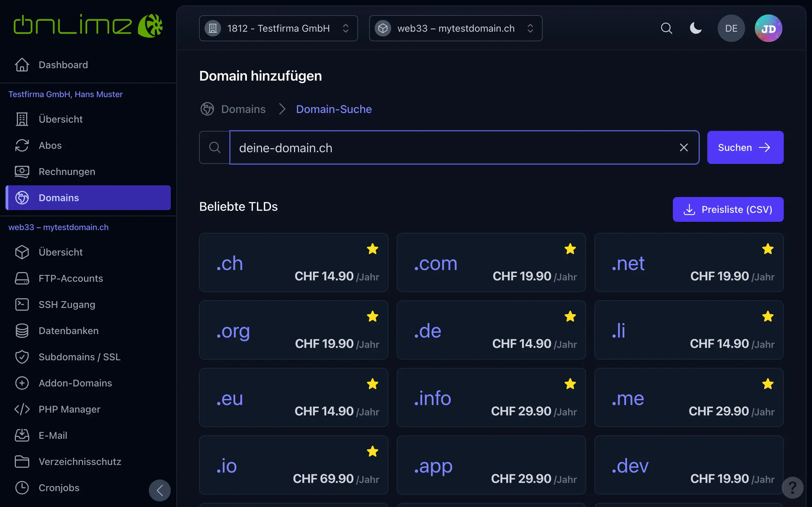Click the Domains breadcrumb link
The height and width of the screenshot is (507, 812).
[243, 109]
